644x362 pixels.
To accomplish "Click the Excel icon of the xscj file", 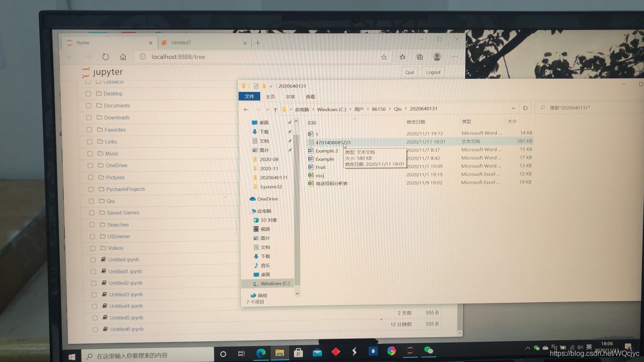I will (310, 175).
